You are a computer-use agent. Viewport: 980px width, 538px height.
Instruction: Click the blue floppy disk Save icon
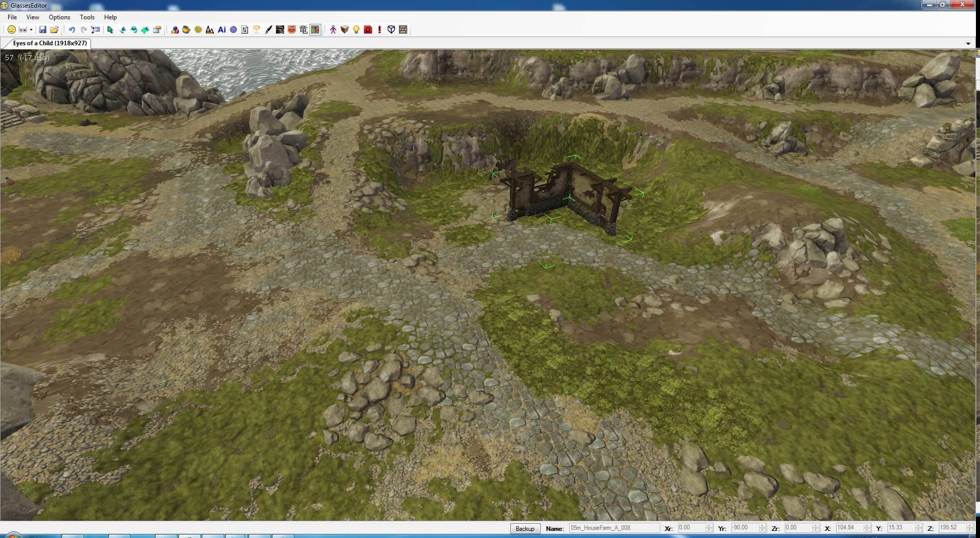click(x=43, y=30)
